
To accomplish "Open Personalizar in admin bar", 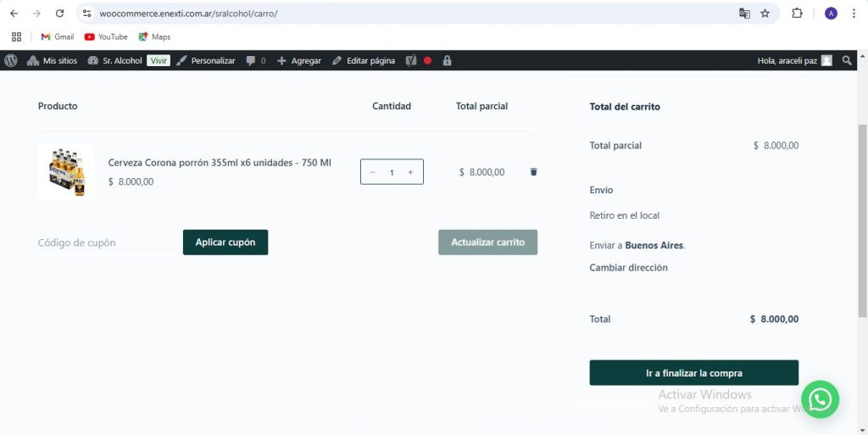I will pos(206,60).
